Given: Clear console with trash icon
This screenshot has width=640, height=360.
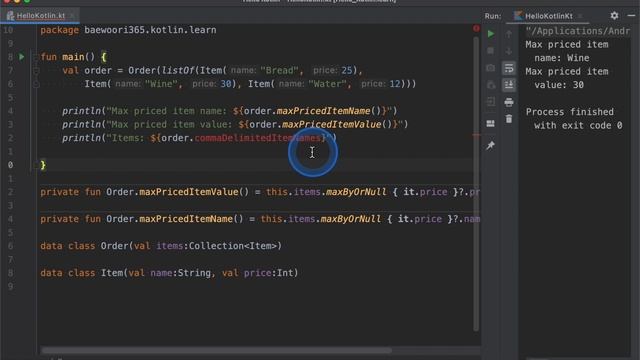Looking at the screenshot, I should pyautogui.click(x=509, y=119).
